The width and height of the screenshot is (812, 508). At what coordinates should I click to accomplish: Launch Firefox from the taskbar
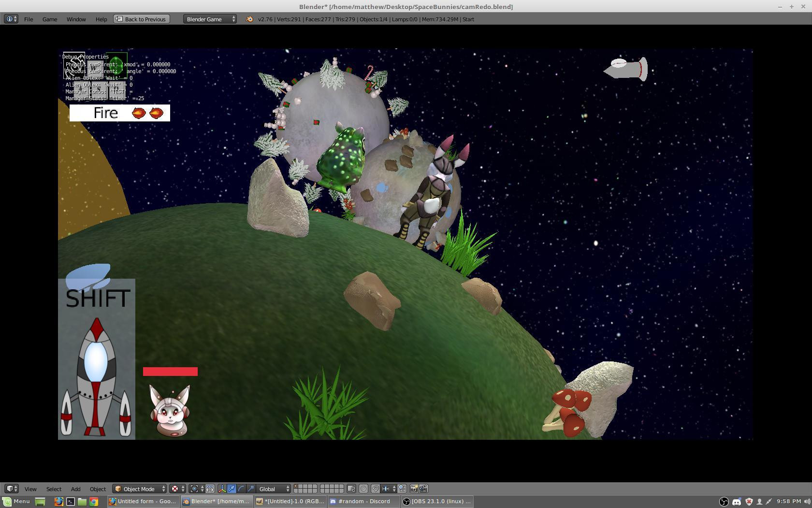pos(58,502)
